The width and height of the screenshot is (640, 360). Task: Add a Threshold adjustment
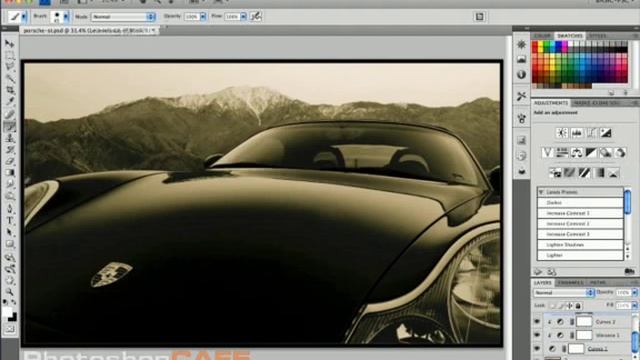point(584,173)
